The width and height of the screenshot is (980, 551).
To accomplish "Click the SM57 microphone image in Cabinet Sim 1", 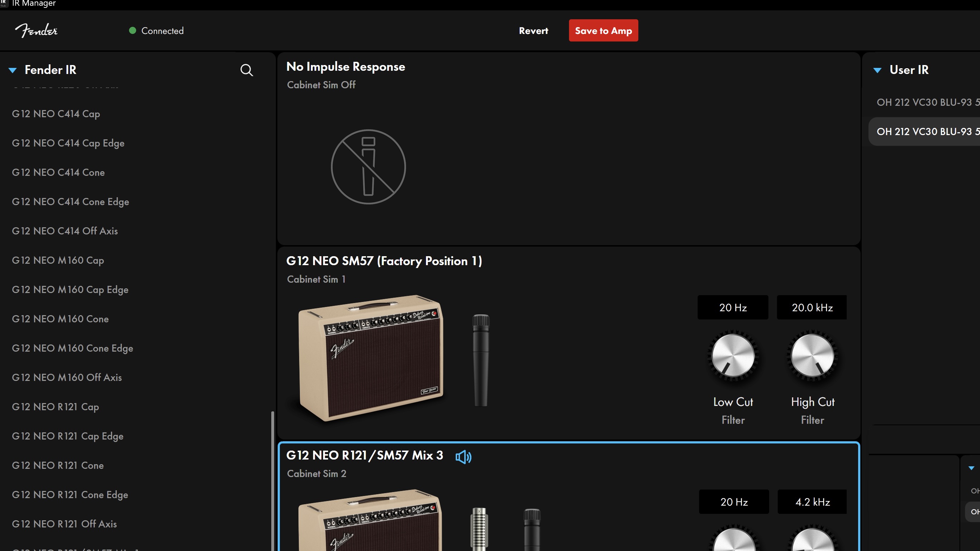I will 481,360.
